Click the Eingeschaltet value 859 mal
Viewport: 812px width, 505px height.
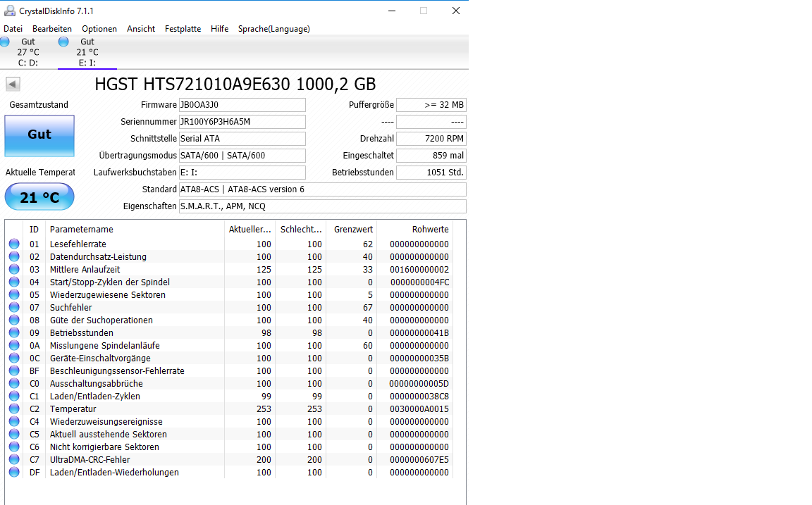[431, 155]
